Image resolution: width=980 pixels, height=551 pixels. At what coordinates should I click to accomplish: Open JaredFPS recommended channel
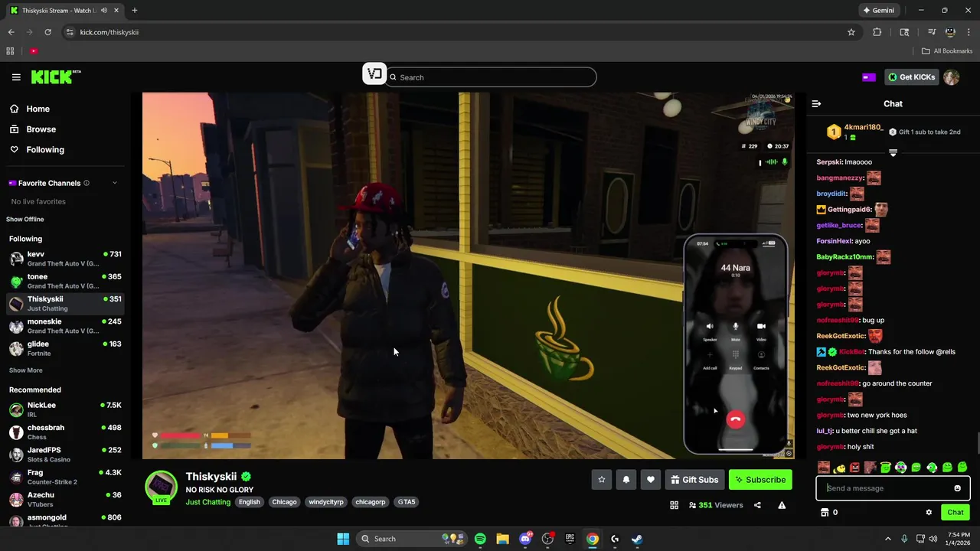(x=65, y=455)
